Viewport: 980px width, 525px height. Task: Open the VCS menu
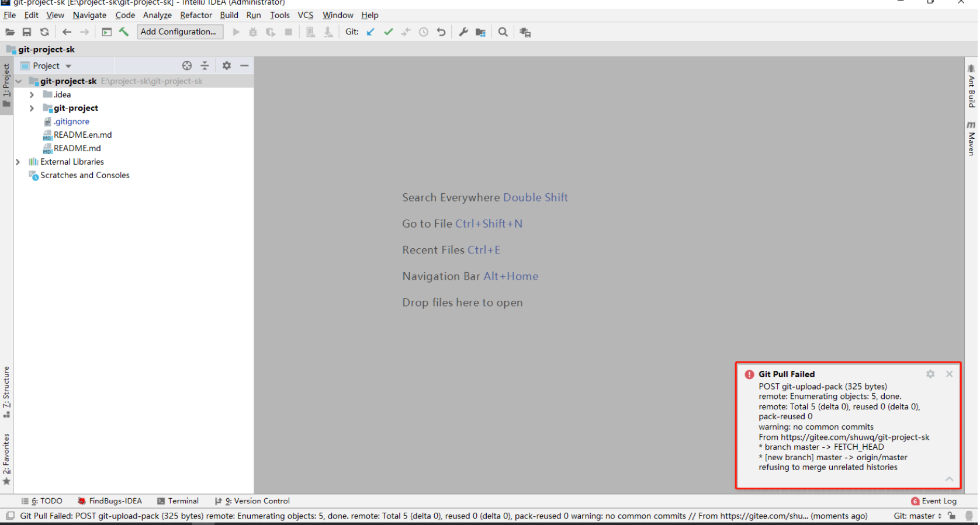305,15
